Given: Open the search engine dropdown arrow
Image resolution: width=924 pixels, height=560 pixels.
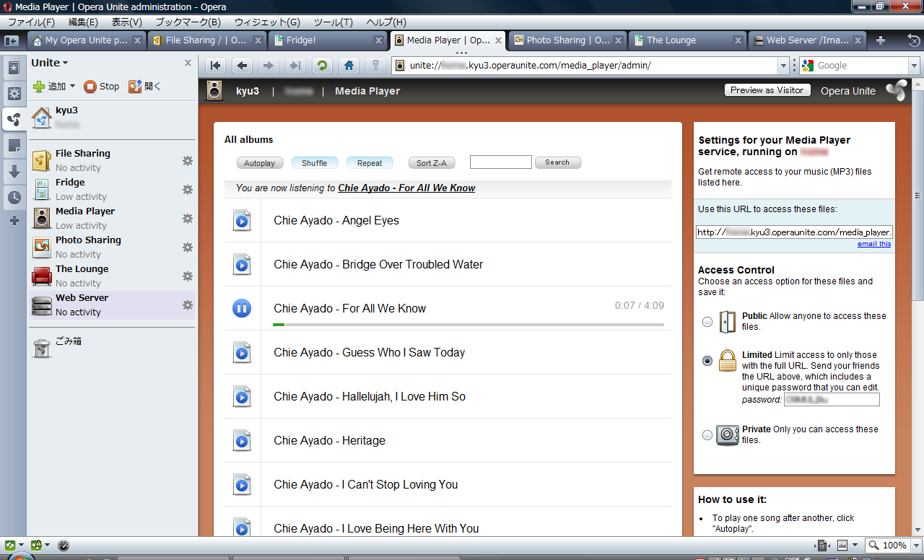Looking at the screenshot, I should (915, 66).
